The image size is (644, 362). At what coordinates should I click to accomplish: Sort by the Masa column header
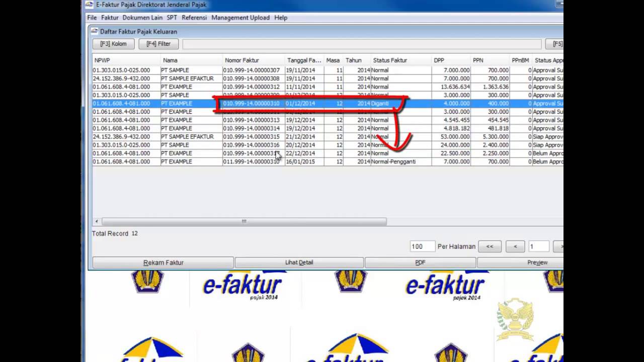click(334, 60)
